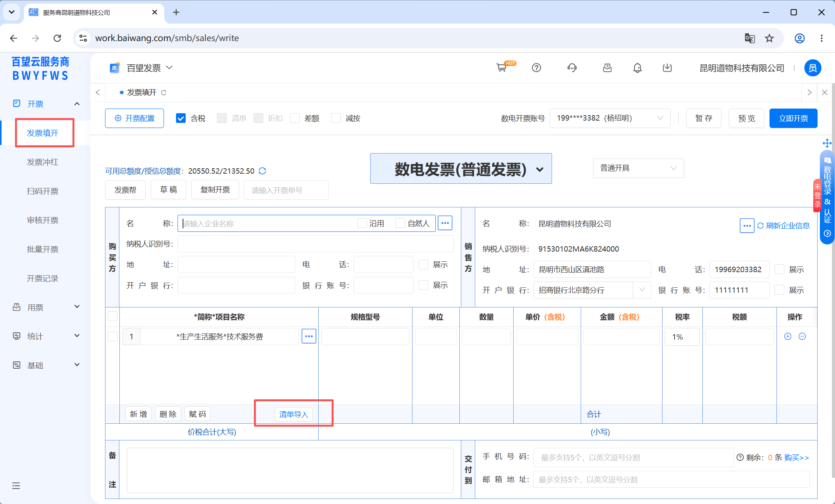This screenshot has height=504, width=835.
Task: Click 预览 button
Action: tap(747, 118)
